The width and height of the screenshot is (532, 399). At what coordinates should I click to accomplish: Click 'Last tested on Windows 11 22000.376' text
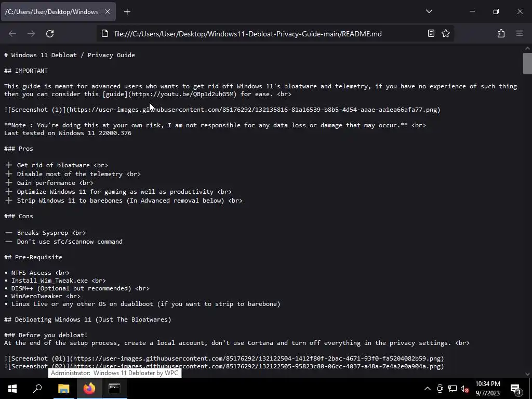point(68,133)
